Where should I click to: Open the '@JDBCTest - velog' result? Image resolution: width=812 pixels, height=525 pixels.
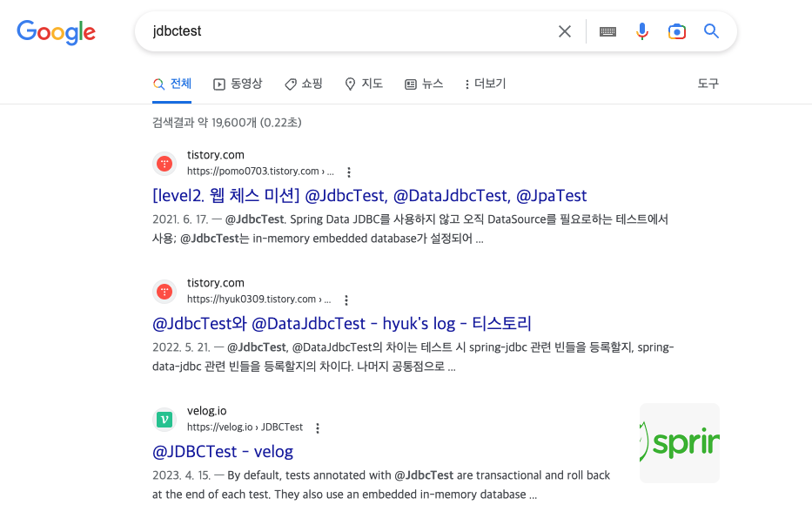click(223, 452)
